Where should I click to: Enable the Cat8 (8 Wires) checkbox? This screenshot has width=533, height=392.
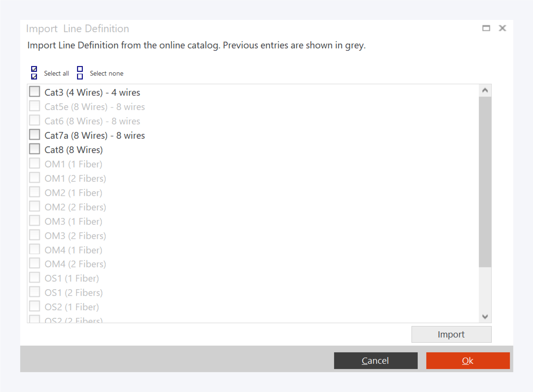pos(35,149)
